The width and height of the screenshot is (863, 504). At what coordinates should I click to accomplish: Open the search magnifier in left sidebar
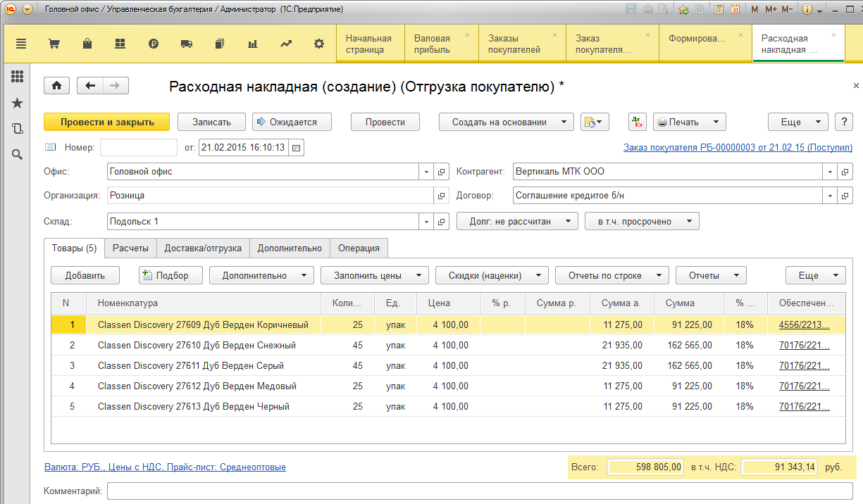click(18, 154)
